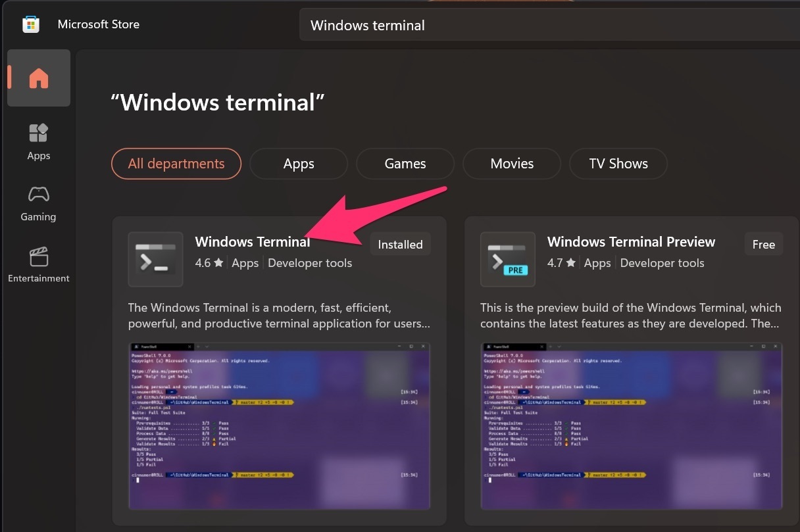Select the Movies department filter
The height and width of the screenshot is (532, 800).
point(511,163)
